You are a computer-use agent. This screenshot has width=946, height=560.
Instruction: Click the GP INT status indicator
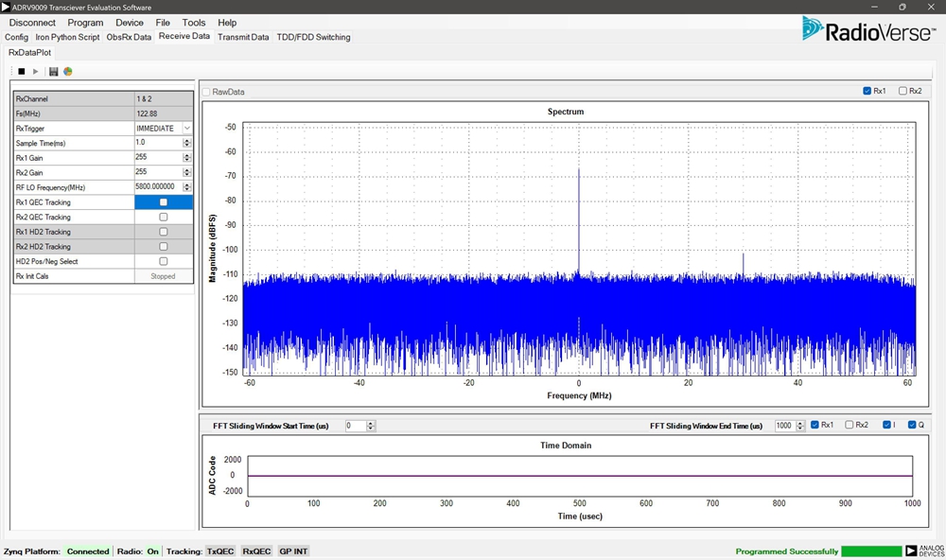click(x=293, y=551)
